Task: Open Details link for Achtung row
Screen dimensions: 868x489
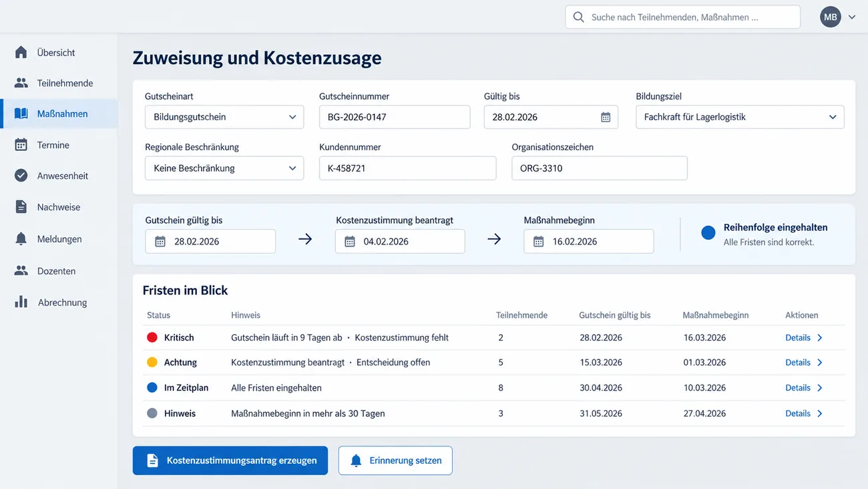Action: click(798, 362)
